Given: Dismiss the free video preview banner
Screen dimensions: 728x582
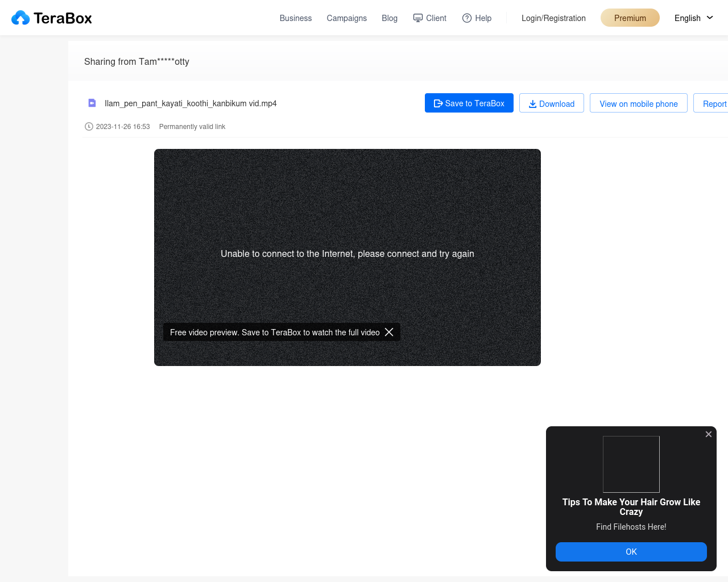Looking at the screenshot, I should [389, 332].
